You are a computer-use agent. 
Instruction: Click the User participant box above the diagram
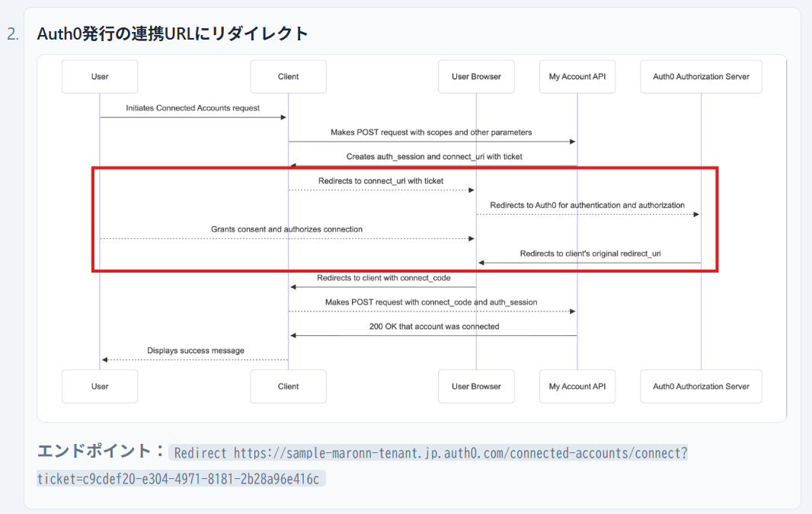point(100,77)
